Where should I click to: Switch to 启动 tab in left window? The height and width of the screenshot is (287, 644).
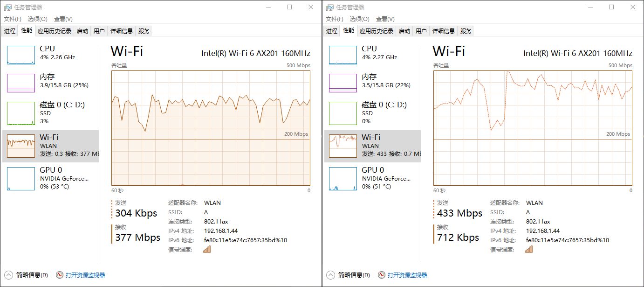(x=82, y=31)
